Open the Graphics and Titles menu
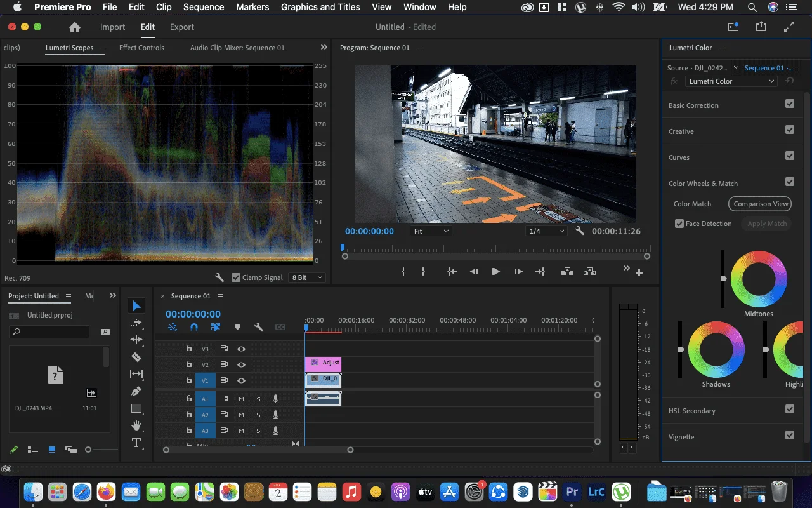812x508 pixels. click(320, 7)
